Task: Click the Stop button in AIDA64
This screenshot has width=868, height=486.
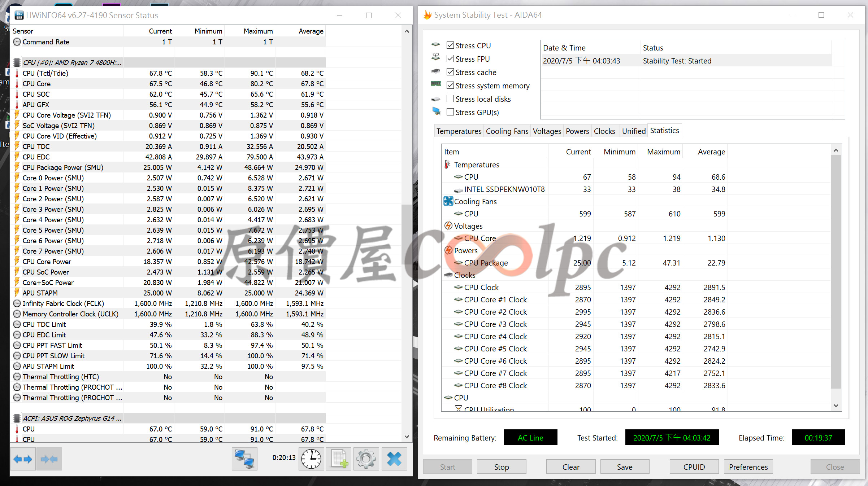Action: click(502, 467)
